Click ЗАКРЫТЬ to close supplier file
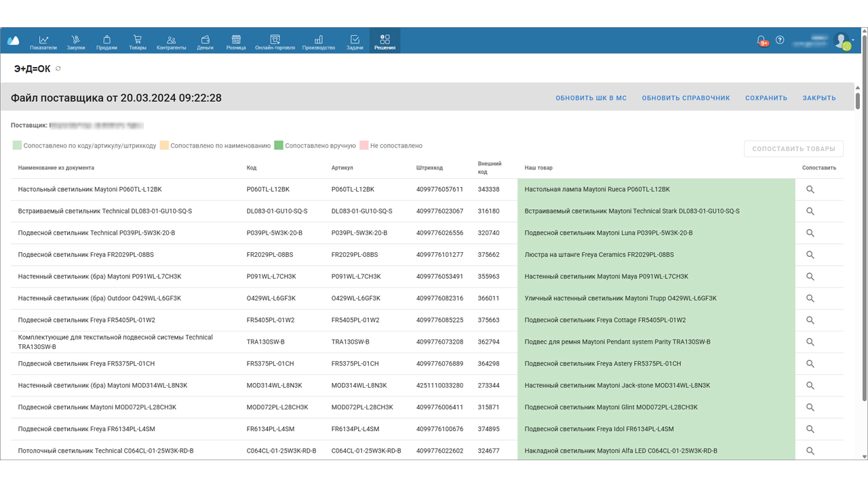The width and height of the screenshot is (868, 488). coord(819,98)
